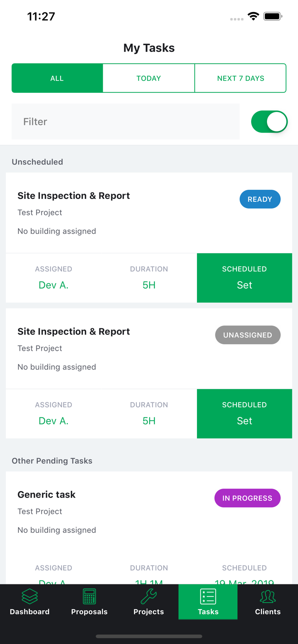Tap the cellular signal dots icon
Viewport: 298px width, 644px height.
coord(237,19)
